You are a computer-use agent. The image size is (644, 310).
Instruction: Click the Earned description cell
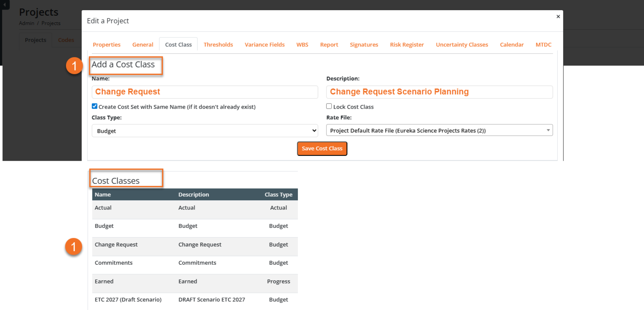188,281
